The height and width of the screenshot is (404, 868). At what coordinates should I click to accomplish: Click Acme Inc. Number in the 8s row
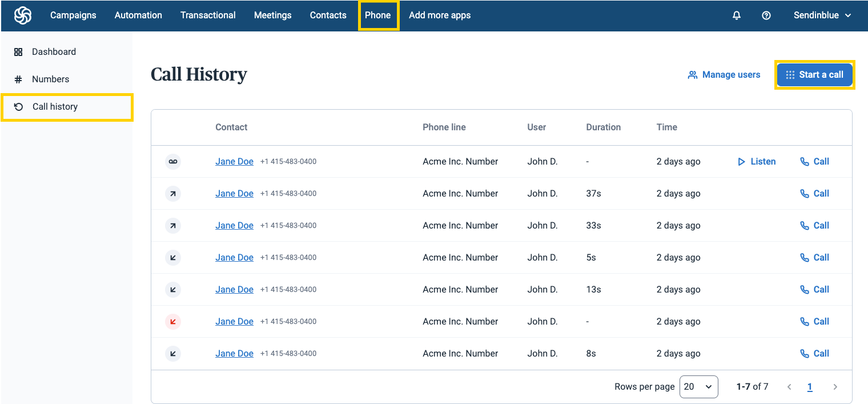click(460, 354)
